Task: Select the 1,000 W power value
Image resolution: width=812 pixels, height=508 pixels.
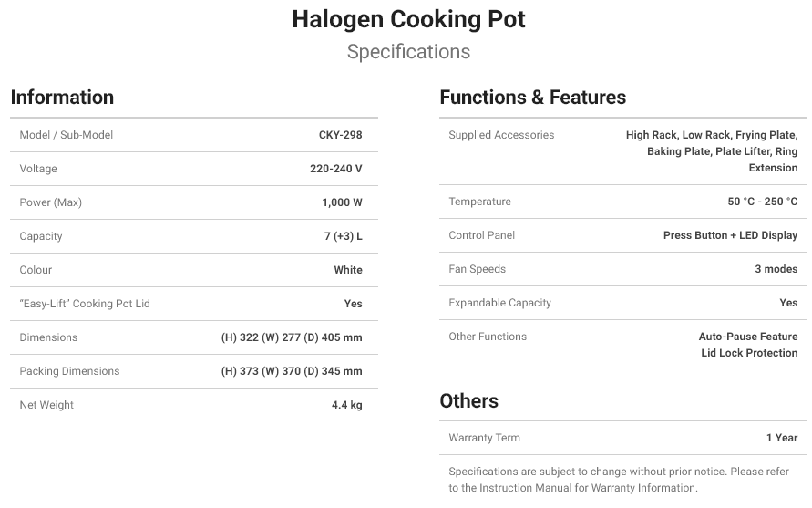Action: (342, 202)
